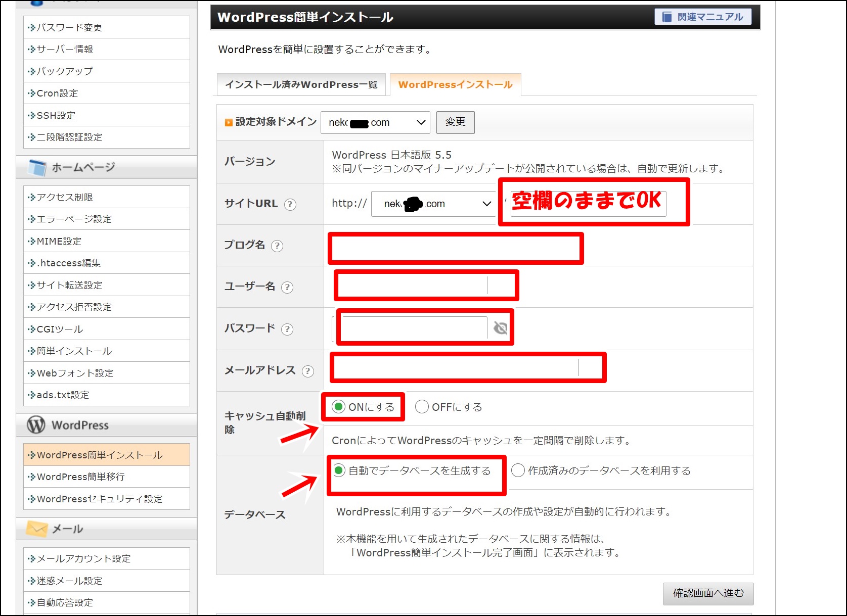
Task: Open サイトURL domain dropdown
Action: click(x=433, y=204)
